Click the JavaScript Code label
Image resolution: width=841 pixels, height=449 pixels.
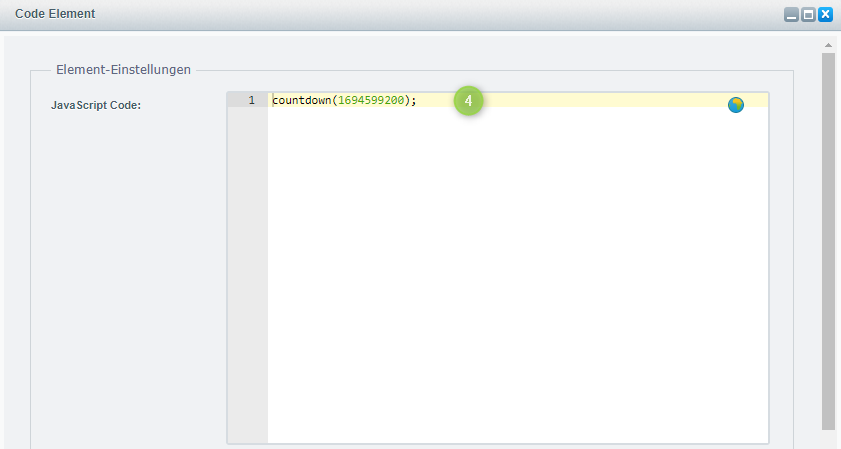coord(96,105)
